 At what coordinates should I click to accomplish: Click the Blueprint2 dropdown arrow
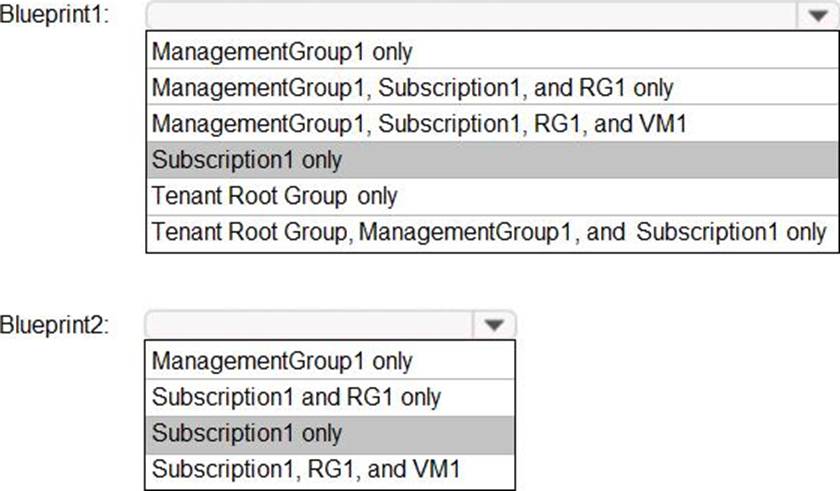(x=494, y=325)
